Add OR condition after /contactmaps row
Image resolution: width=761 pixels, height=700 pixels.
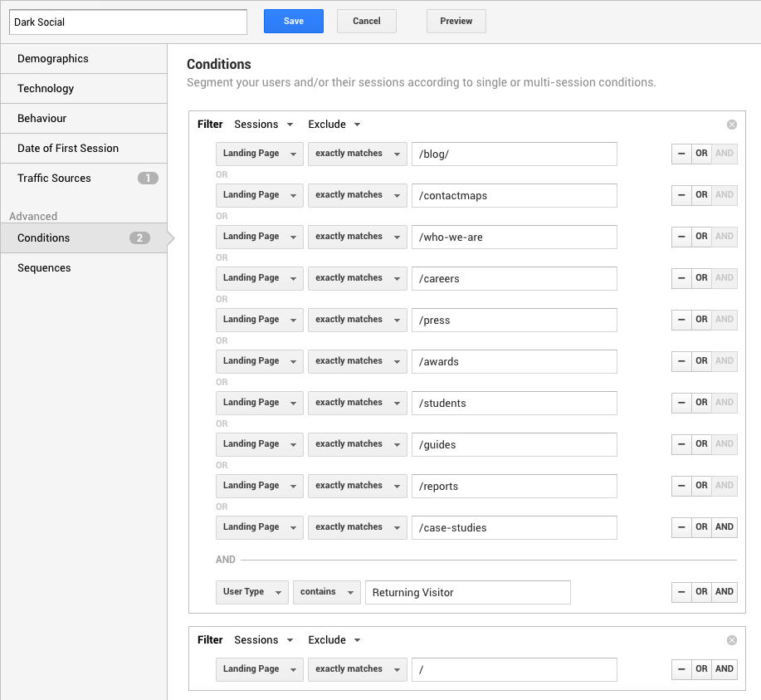[701, 195]
